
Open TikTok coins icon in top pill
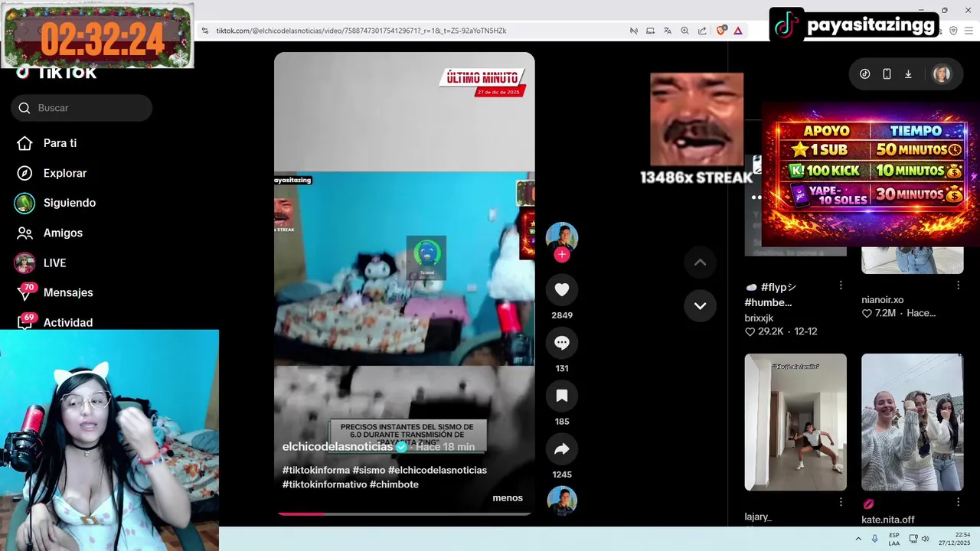click(x=865, y=74)
